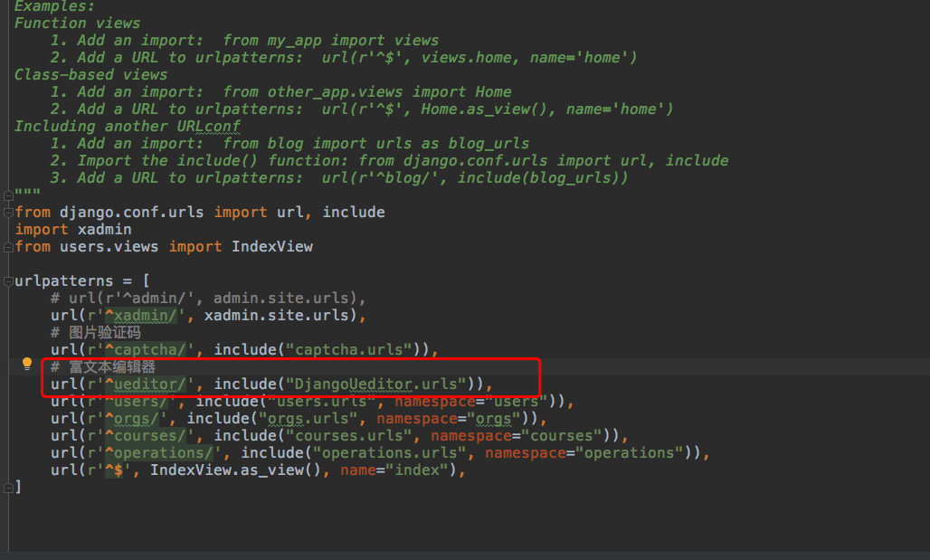Click the name="index" argument

pyautogui.click(x=394, y=470)
